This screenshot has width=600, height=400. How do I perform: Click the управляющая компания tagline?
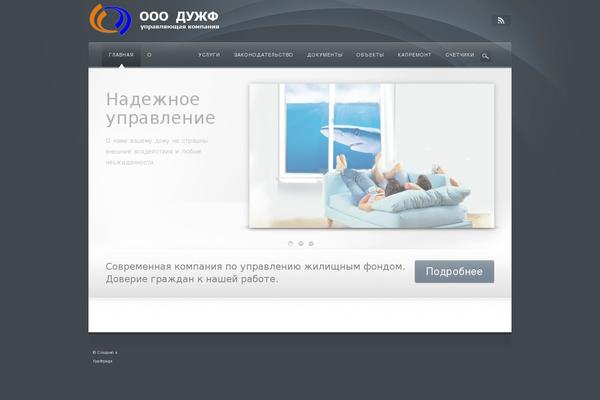pos(180,27)
